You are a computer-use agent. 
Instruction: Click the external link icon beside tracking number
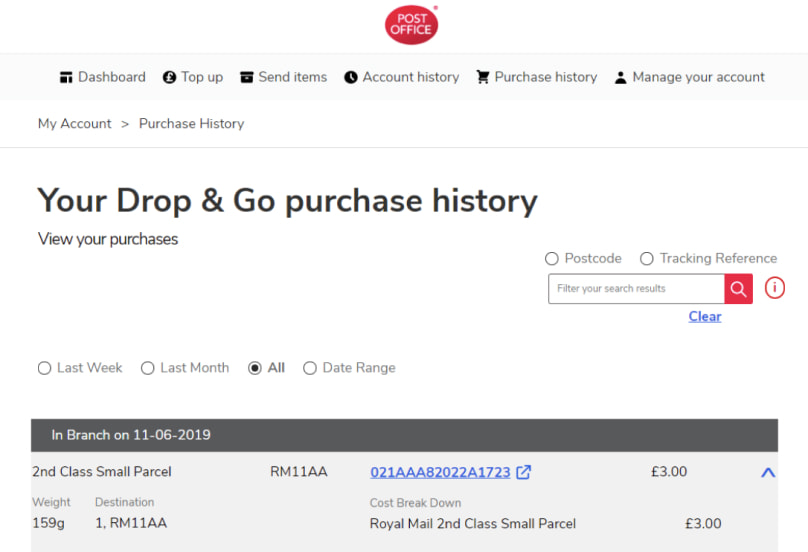pos(524,472)
